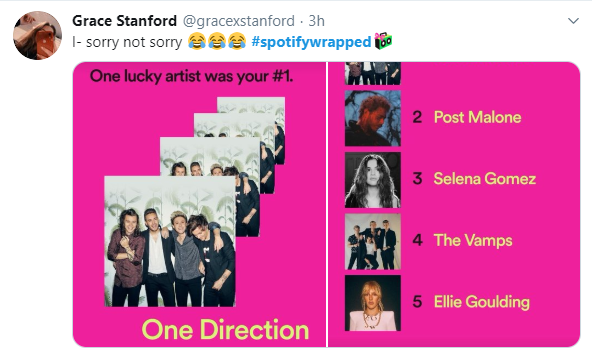Click the Selena Gomez artist photo

pos(373,180)
